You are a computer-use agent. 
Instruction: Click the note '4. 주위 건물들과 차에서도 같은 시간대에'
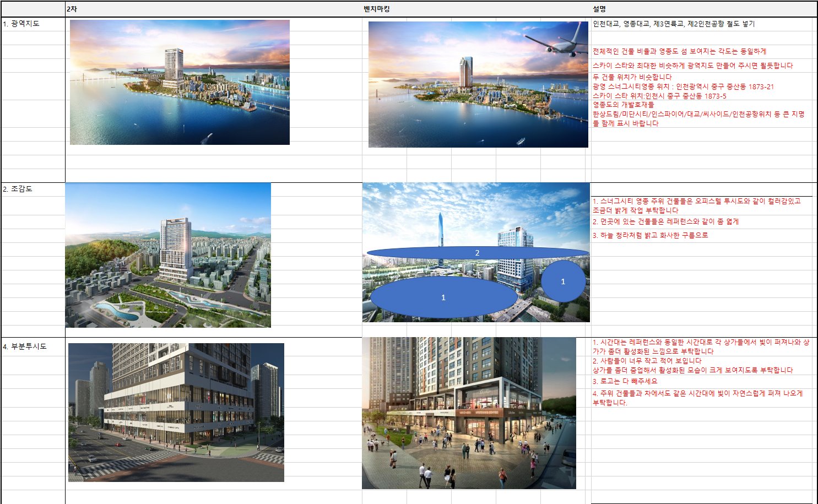(698, 398)
